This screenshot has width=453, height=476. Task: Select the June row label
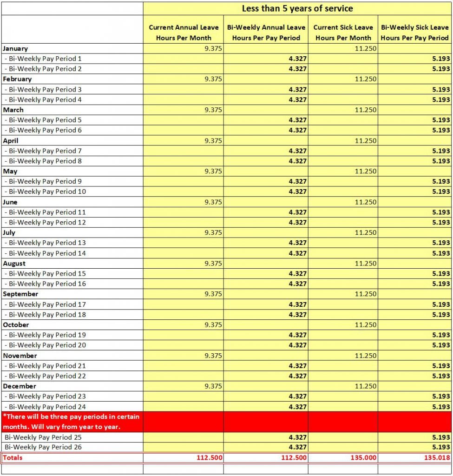click(10, 202)
